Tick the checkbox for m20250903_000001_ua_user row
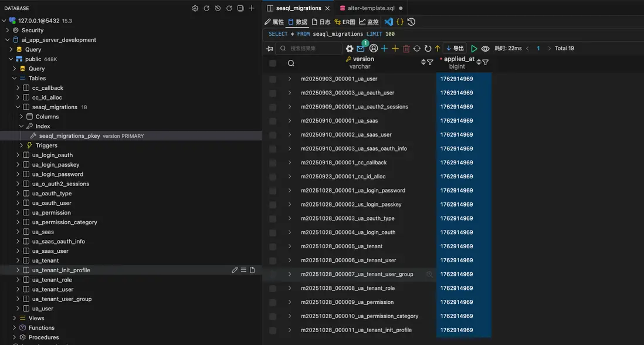 [x=273, y=79]
